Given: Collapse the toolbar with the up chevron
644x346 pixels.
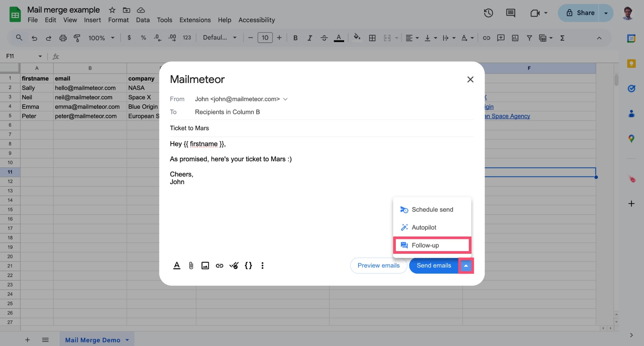Looking at the screenshot, I should tap(599, 38).
